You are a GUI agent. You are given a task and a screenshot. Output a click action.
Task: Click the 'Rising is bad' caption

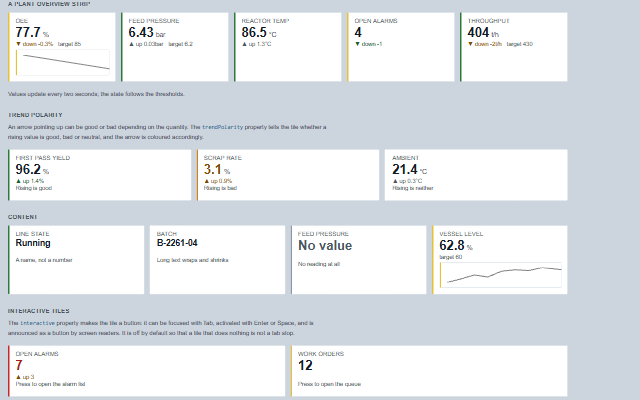[x=220, y=188]
